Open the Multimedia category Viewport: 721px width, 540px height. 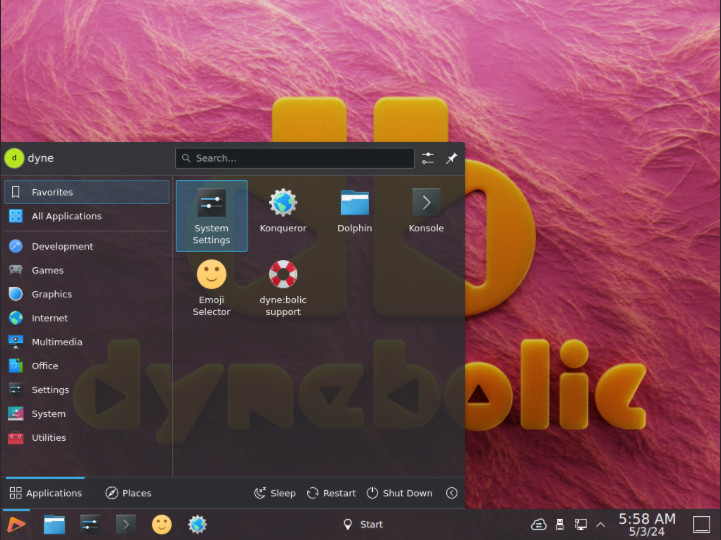point(87,342)
